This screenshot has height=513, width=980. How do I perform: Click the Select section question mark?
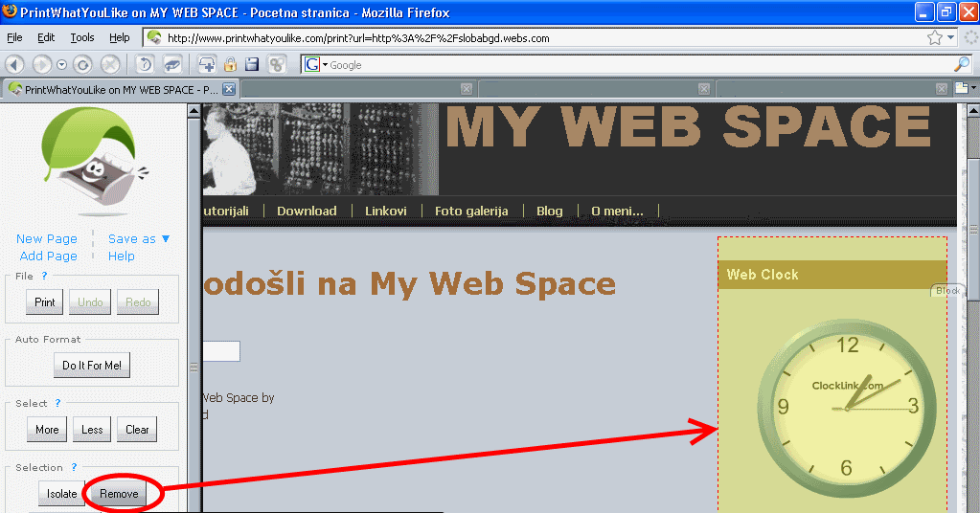click(x=57, y=403)
